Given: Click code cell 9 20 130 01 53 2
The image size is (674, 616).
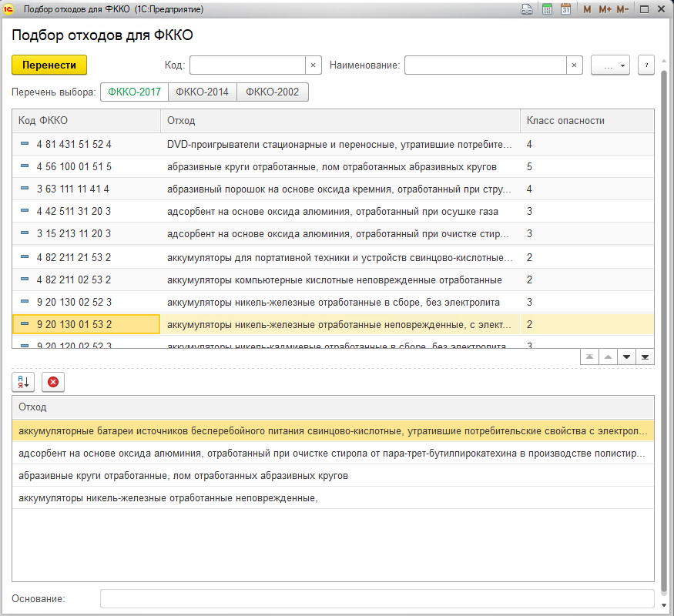Looking at the screenshot, I should (86, 324).
